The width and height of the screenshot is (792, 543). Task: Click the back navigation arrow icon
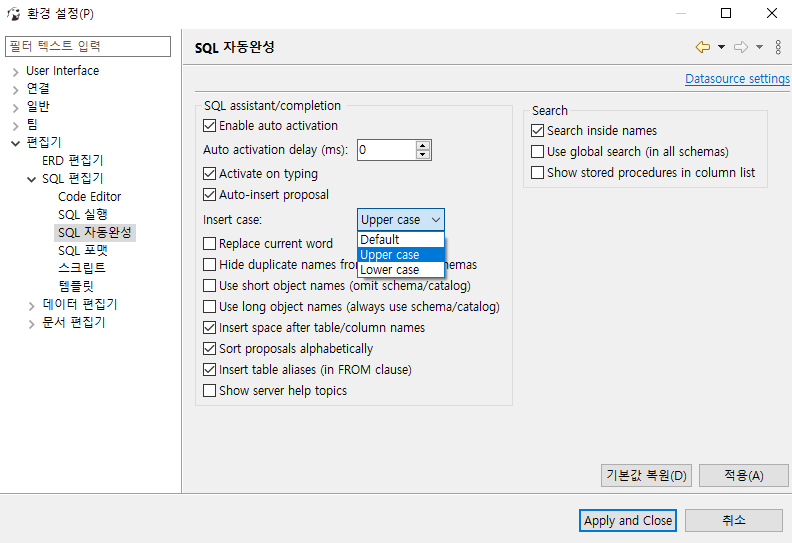coord(702,47)
